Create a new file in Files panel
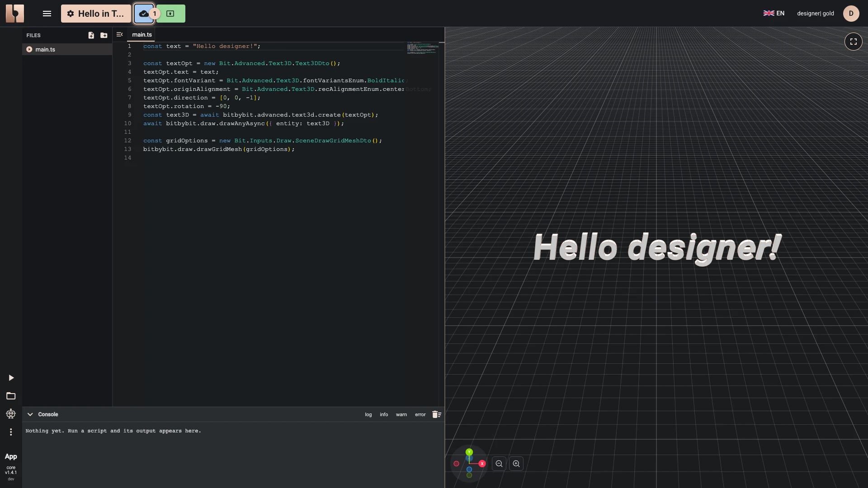The width and height of the screenshot is (868, 488). (91, 35)
